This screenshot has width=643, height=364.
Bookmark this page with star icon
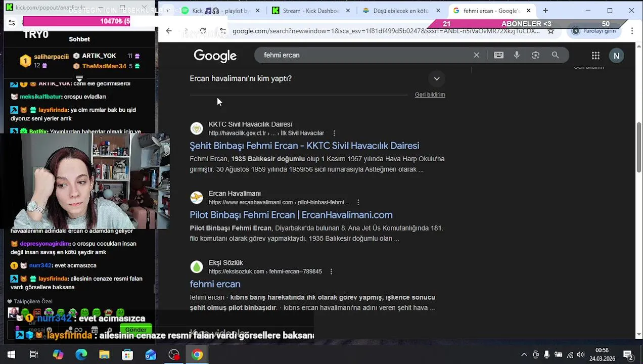coord(551,31)
